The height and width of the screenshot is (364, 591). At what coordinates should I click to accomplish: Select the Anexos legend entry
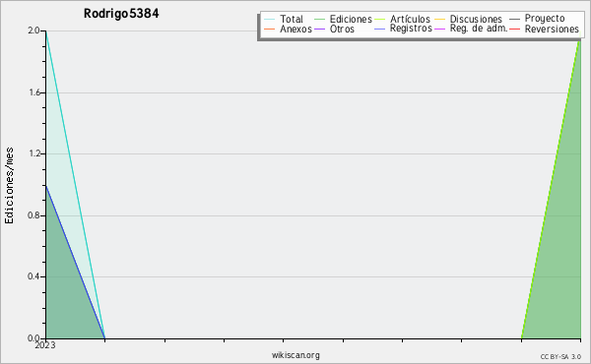point(295,29)
